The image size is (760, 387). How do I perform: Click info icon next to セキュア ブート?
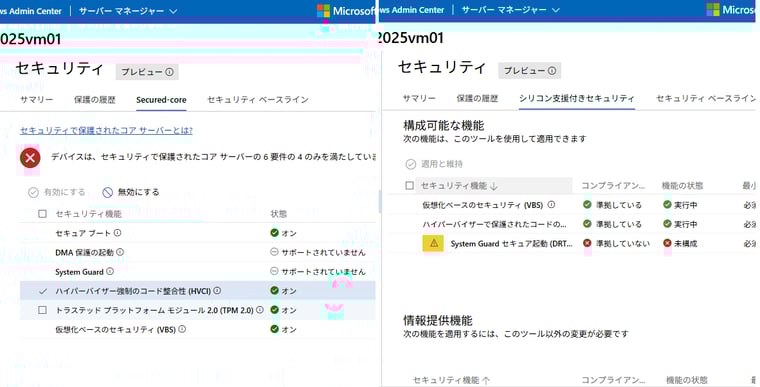(x=117, y=233)
